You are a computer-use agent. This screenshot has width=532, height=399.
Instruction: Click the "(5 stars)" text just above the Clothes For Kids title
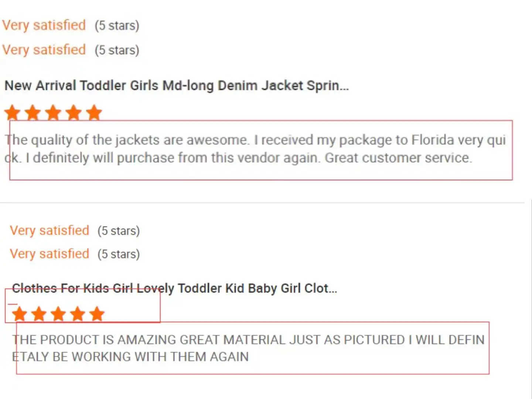[119, 254]
